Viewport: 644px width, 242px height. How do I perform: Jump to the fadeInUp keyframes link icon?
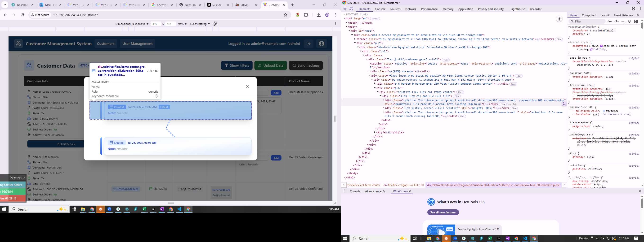[x=591, y=49]
